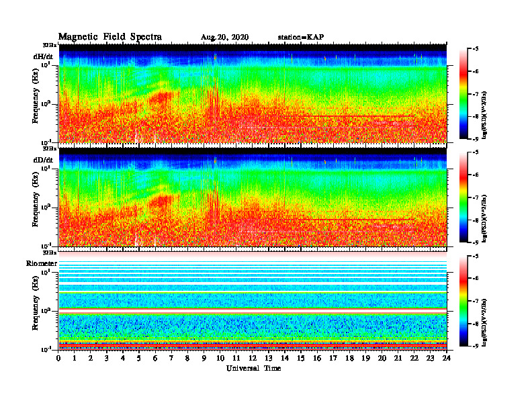Image resolution: width=532 pixels, height=411 pixels.
Task: Click the "station=KAP" label
Action: (x=301, y=37)
